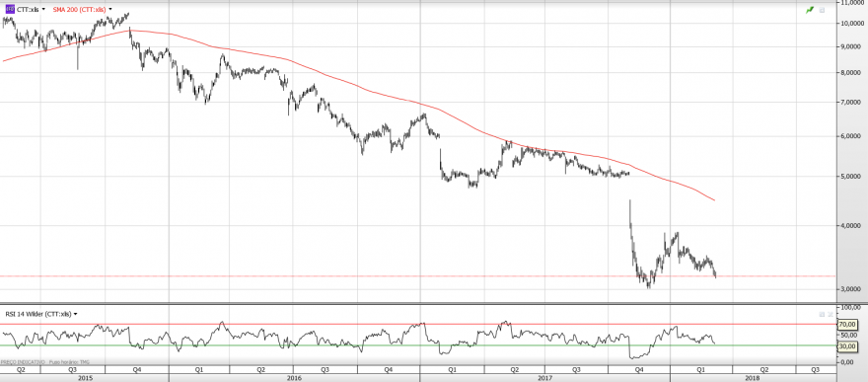868x382 pixels.
Task: Click the Q2 quarter label of 2018
Action: (x=763, y=369)
